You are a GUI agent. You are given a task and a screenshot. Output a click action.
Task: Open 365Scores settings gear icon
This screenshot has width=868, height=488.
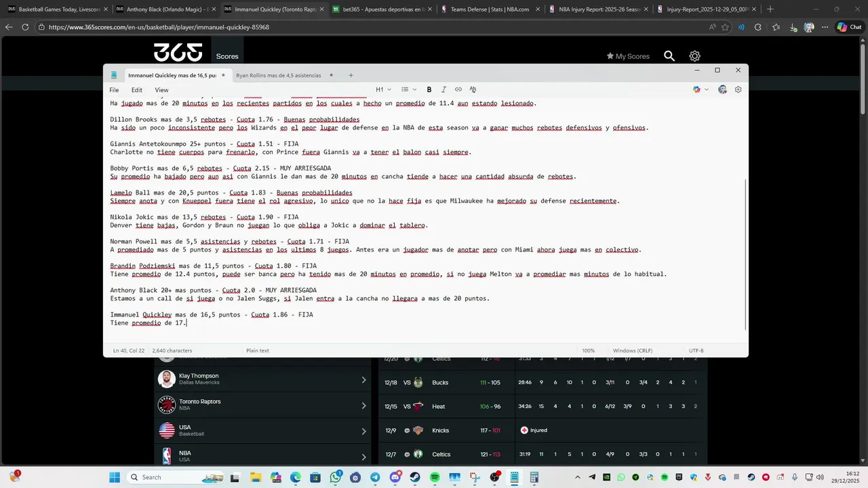tap(694, 56)
